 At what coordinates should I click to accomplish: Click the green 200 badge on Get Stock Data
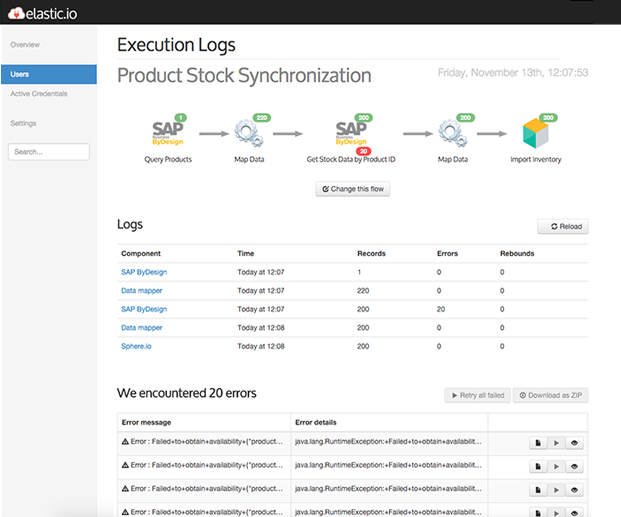pyautogui.click(x=364, y=118)
